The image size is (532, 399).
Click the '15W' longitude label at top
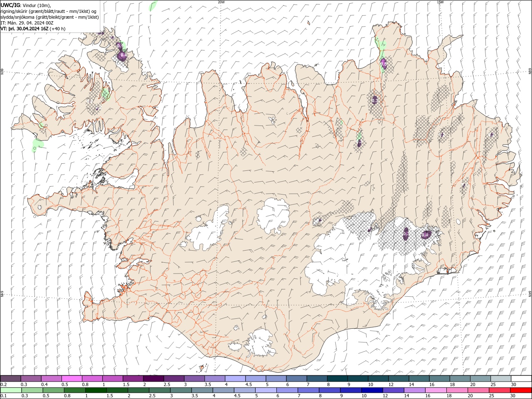440,2
